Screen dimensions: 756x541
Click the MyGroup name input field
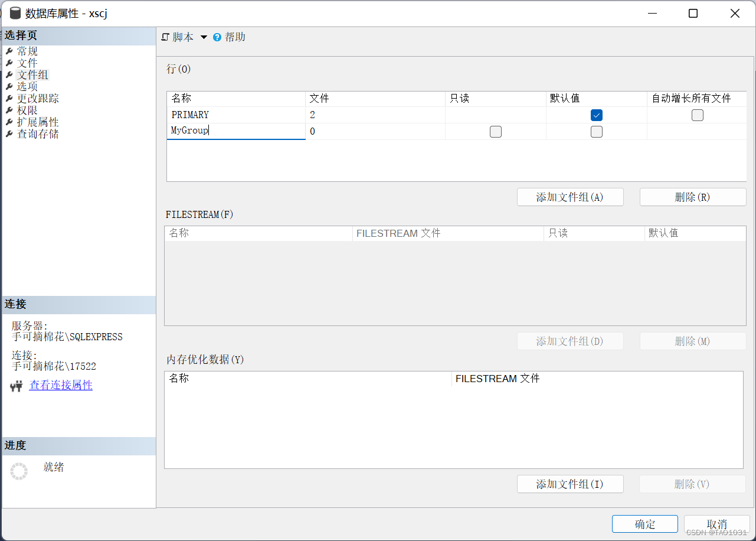[236, 131]
